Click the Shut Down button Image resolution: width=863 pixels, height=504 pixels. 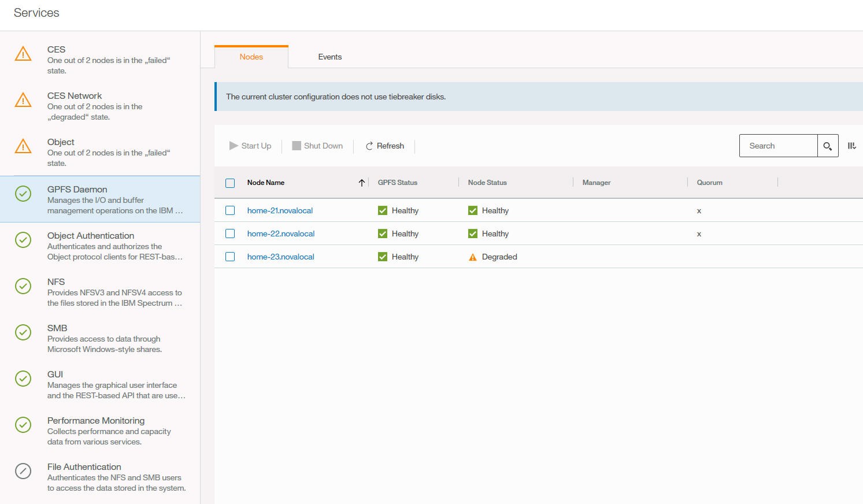coord(317,146)
